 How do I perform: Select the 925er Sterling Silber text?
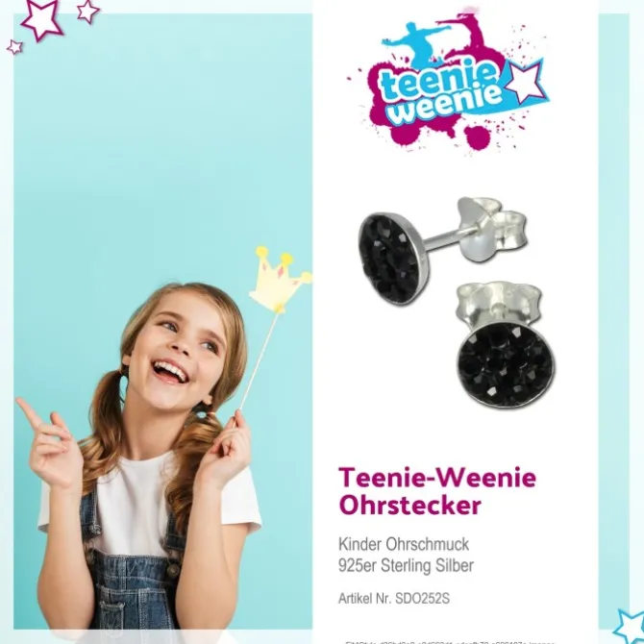point(406,565)
